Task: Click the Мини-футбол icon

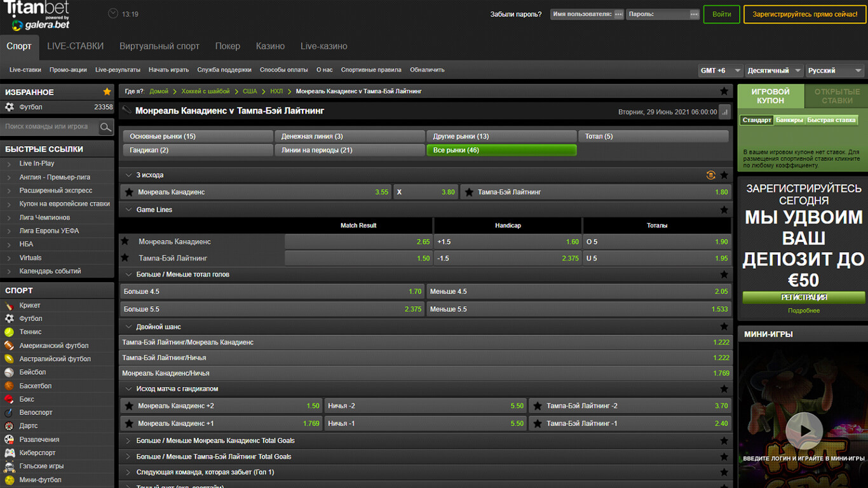Action: coord(10,480)
